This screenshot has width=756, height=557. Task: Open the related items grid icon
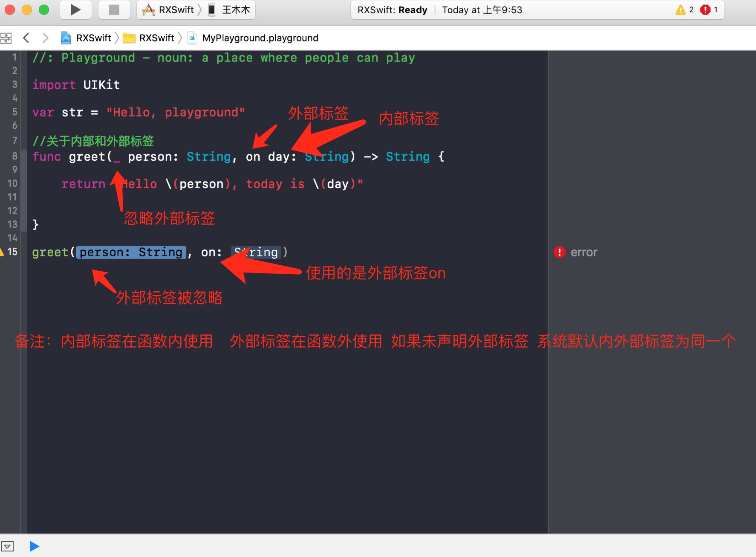[6, 38]
